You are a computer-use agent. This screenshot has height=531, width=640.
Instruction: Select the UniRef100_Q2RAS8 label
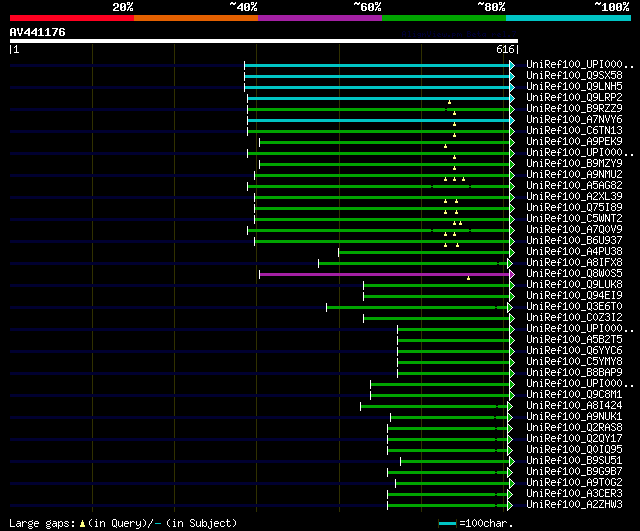pos(574,428)
